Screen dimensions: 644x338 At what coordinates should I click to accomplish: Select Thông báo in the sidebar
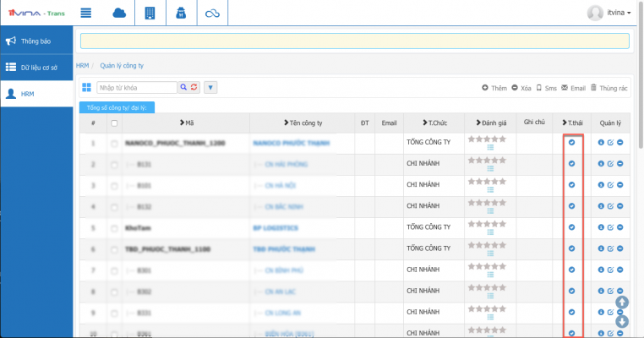click(35, 41)
